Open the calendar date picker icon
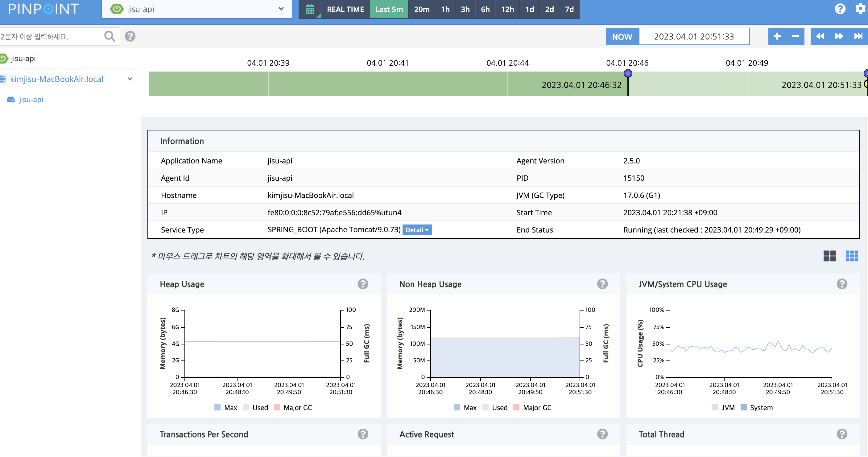The height and width of the screenshot is (457, 868). (310, 9)
